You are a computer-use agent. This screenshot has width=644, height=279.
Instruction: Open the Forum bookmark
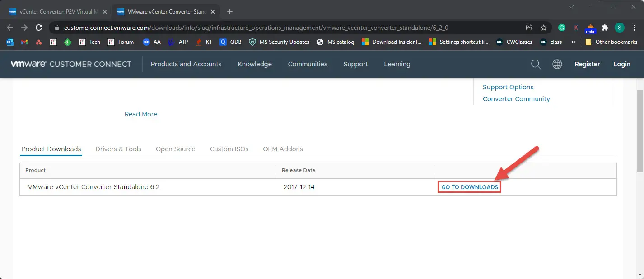[121, 42]
